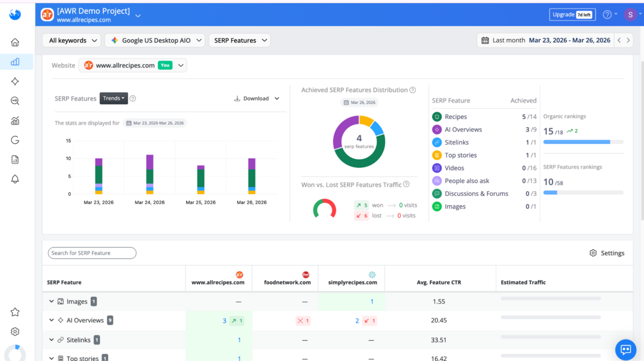Click the Estimated Traffic column header
Image resolution: width=644 pixels, height=361 pixels.
pos(523,282)
